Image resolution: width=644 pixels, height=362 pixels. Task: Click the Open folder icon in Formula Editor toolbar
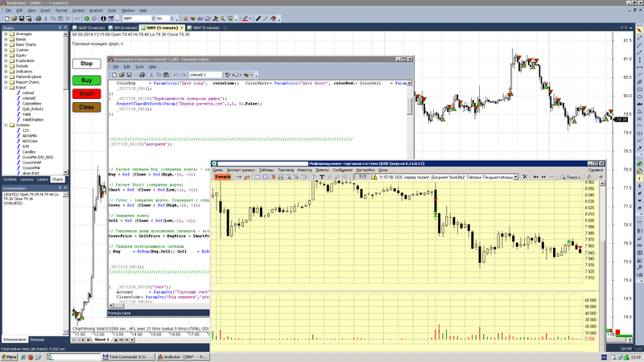click(x=122, y=75)
